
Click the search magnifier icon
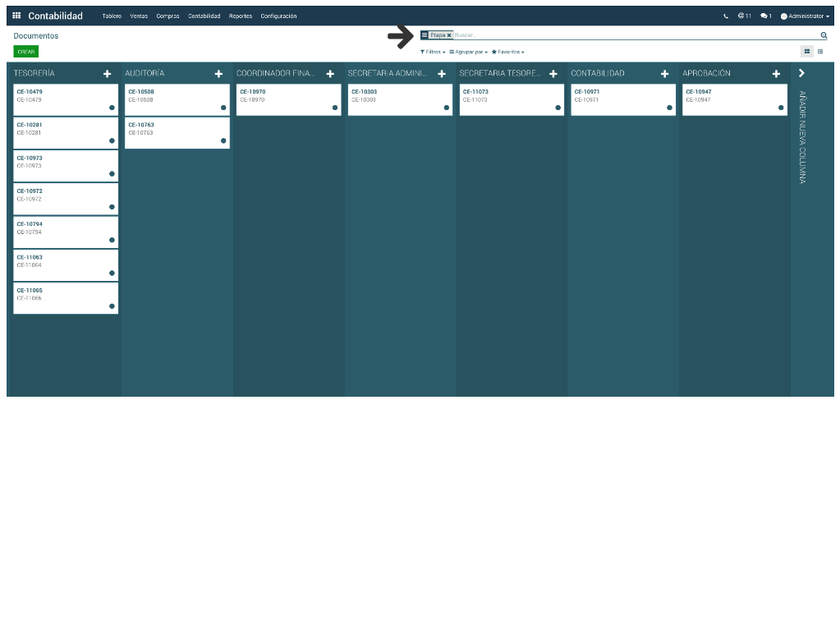pos(824,35)
